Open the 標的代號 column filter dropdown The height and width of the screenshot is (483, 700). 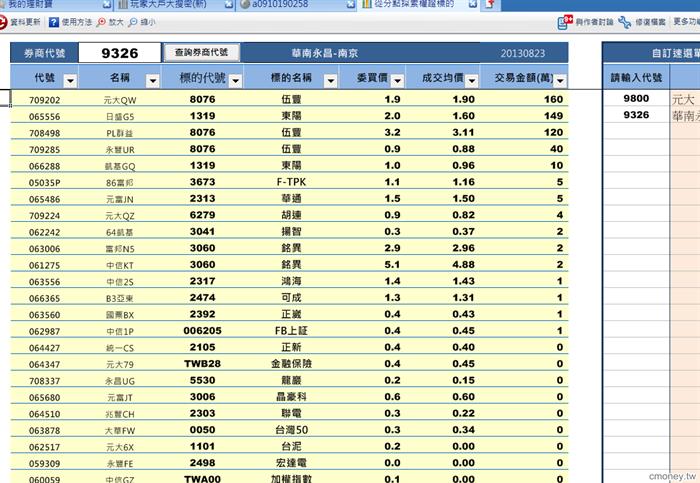235,81
